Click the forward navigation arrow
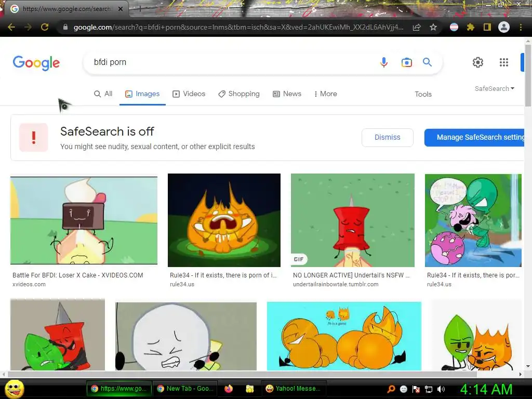The height and width of the screenshot is (399, 532). 28,27
